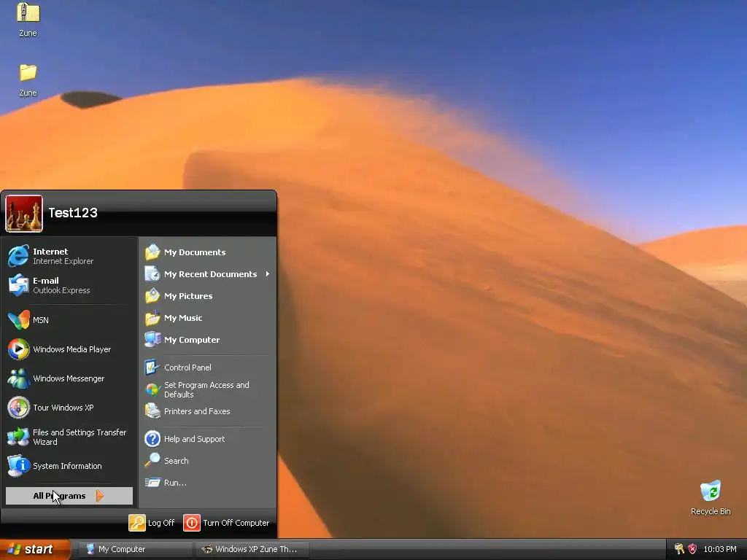Image resolution: width=747 pixels, height=560 pixels.
Task: Open My Music folder icon
Action: point(152,318)
